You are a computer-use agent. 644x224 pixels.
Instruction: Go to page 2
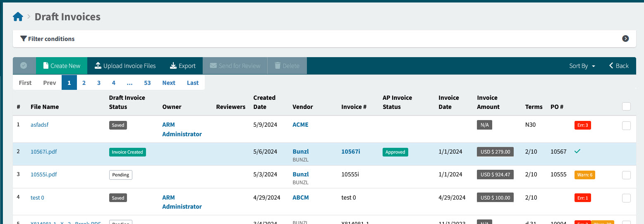(84, 83)
